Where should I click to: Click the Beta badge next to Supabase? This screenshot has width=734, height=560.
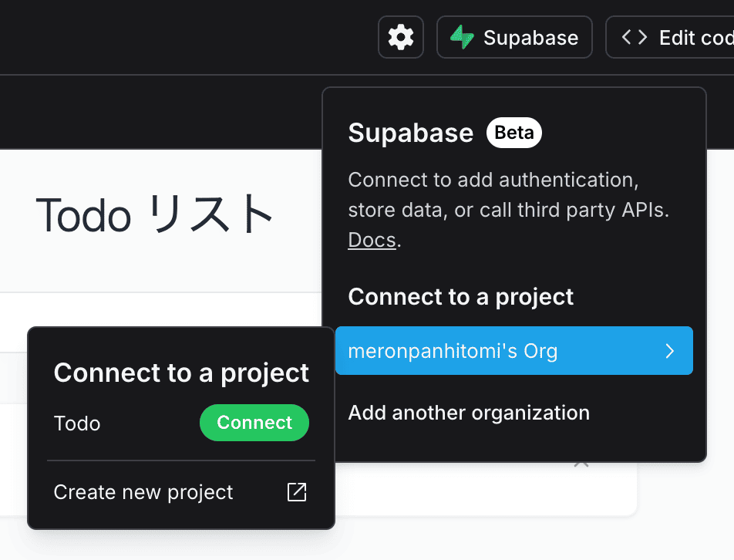(x=514, y=133)
